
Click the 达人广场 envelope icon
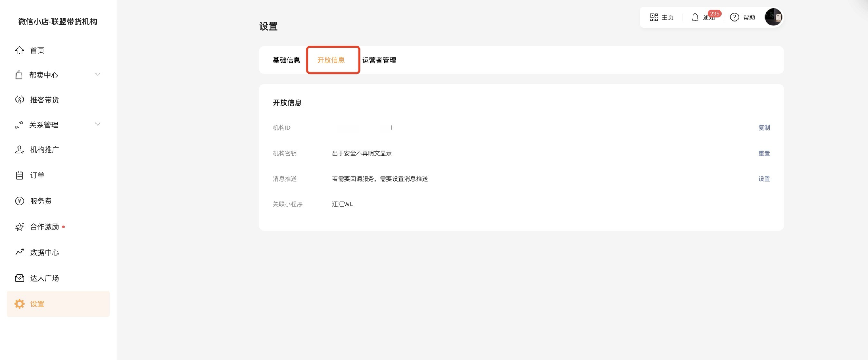click(x=19, y=278)
